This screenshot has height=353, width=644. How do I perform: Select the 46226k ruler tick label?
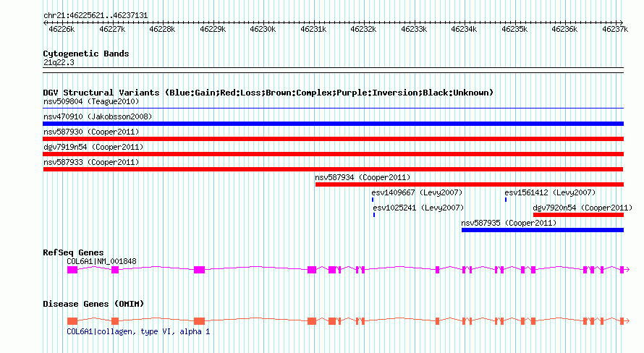coord(62,29)
